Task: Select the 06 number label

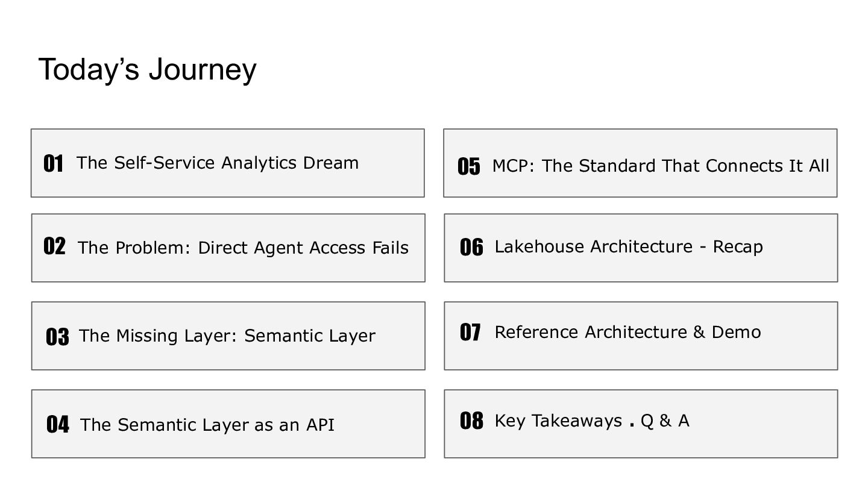Action: pos(471,247)
